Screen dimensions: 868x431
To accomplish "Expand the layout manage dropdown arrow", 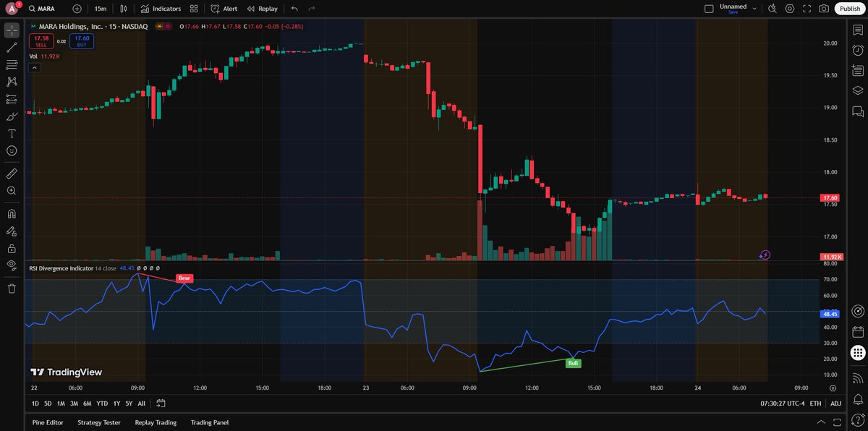I will pyautogui.click(x=754, y=9).
